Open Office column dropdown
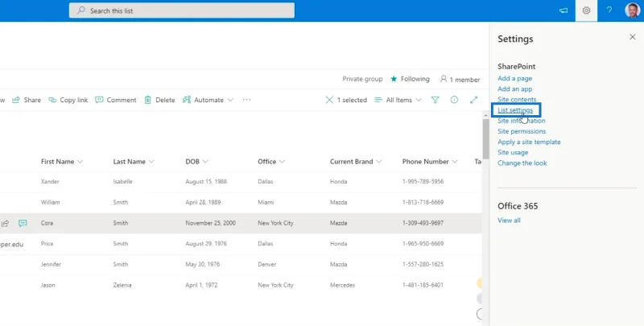Screen dimensions: 644x326 tap(282, 162)
